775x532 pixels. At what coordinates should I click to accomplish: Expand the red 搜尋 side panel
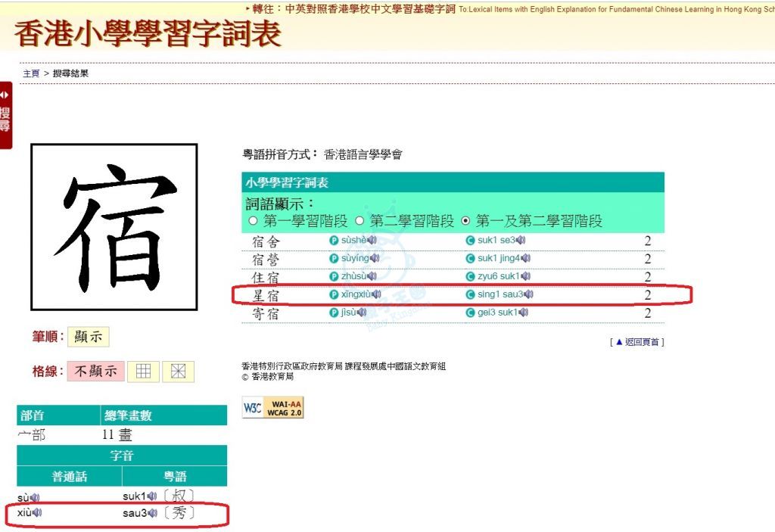click(5, 115)
